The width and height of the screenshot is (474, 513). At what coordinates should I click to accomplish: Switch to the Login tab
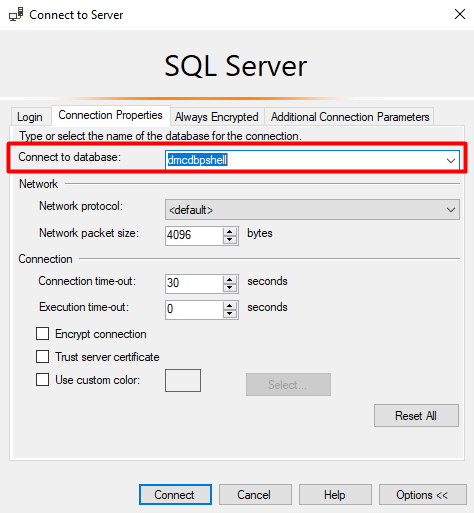pos(30,117)
